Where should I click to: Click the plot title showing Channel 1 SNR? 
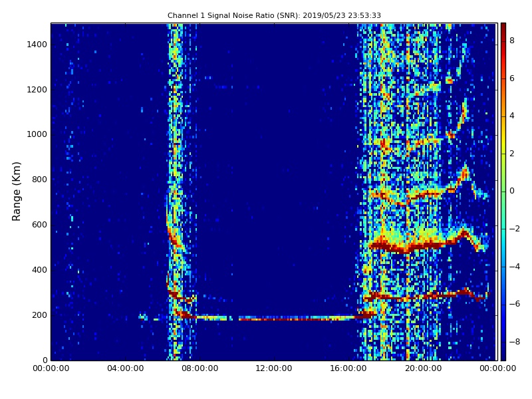pyautogui.click(x=274, y=15)
